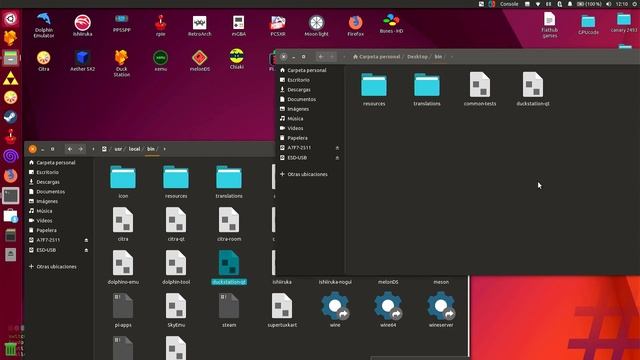Open the CPUcode desktop folder
640x360 pixels.
pyautogui.click(x=588, y=24)
